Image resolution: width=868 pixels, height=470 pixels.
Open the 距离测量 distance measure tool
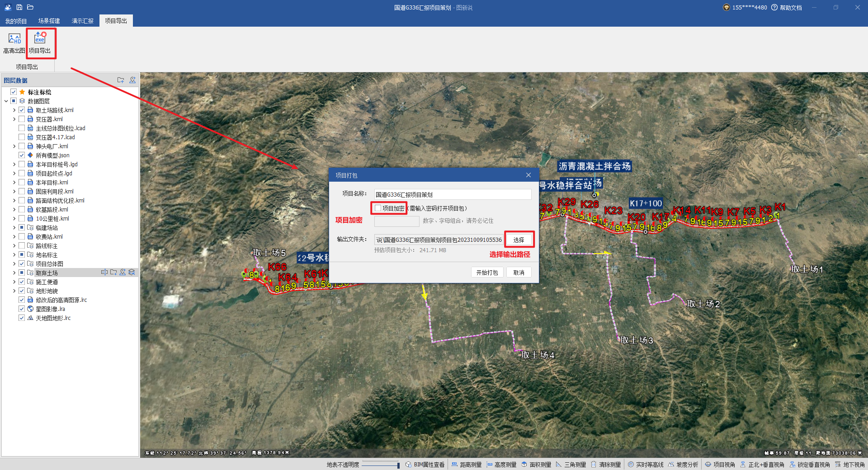(466, 465)
